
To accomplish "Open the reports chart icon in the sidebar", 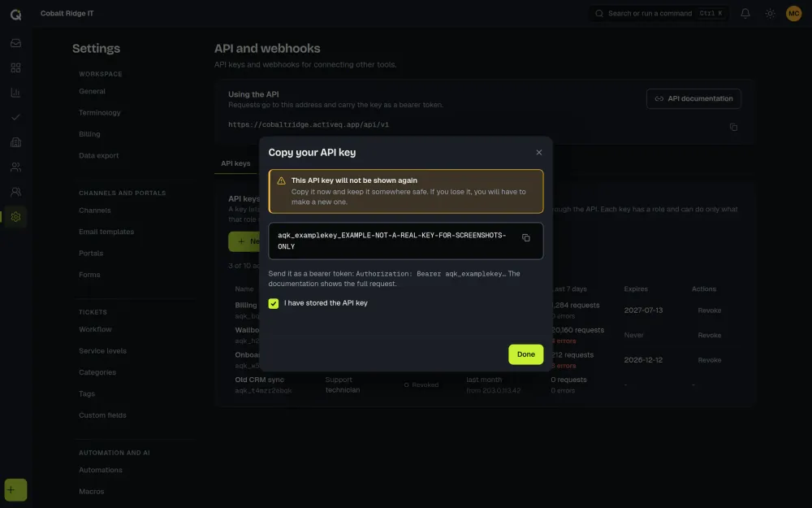I will [15, 93].
